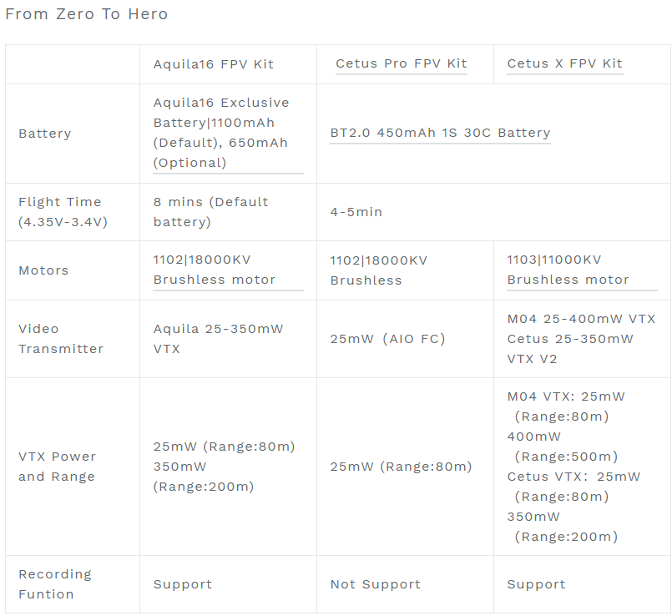
Task: Click the 25mW (AIO FC) cell
Action: coord(387,339)
